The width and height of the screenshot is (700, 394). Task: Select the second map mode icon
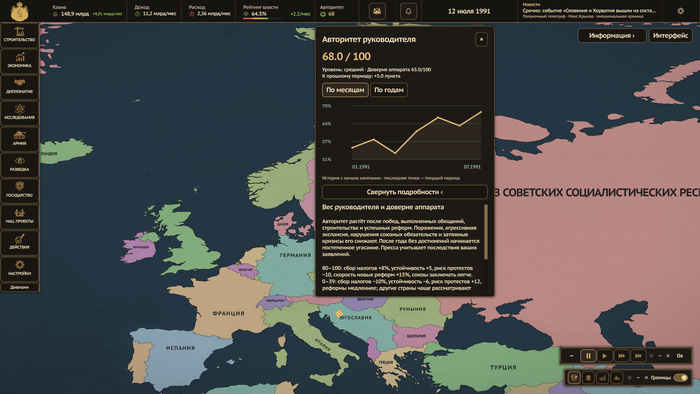point(588,377)
